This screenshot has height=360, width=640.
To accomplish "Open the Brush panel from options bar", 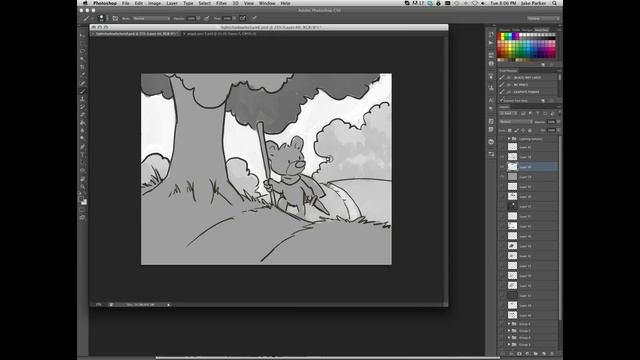I will click(x=116, y=18).
